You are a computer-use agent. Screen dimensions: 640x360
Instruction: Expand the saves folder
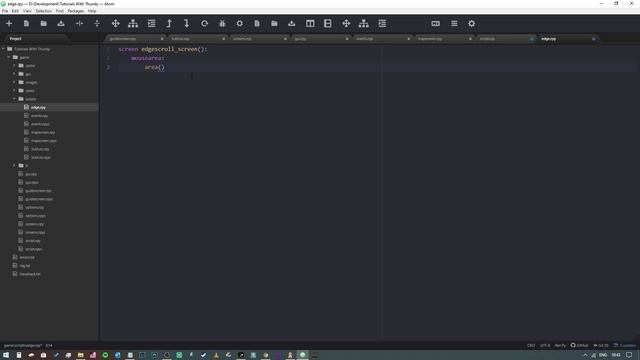[x=15, y=91]
